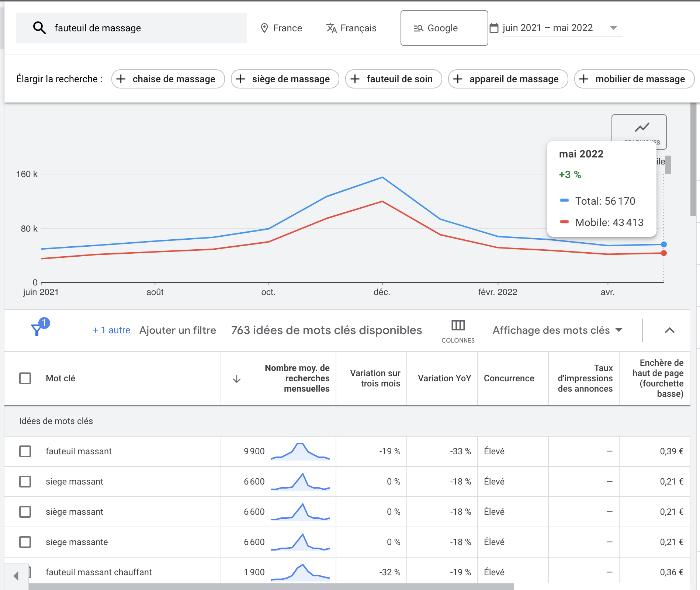Click the sparkline for fauteuil massant
Image resolution: width=700 pixels, height=590 pixels.
click(x=300, y=451)
